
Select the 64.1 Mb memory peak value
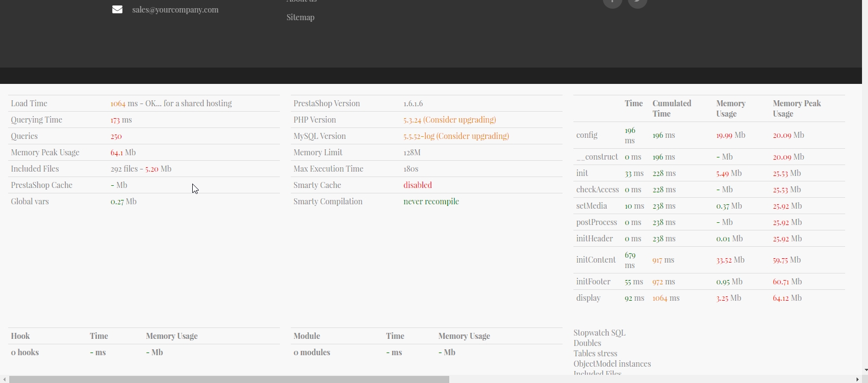tap(123, 153)
